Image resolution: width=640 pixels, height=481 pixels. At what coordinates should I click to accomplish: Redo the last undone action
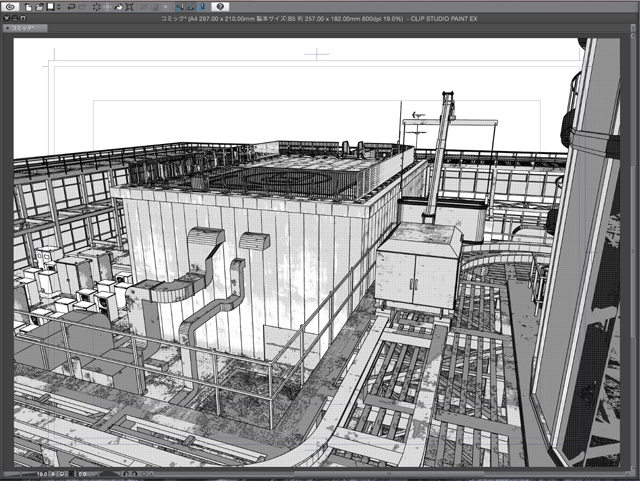82,7
